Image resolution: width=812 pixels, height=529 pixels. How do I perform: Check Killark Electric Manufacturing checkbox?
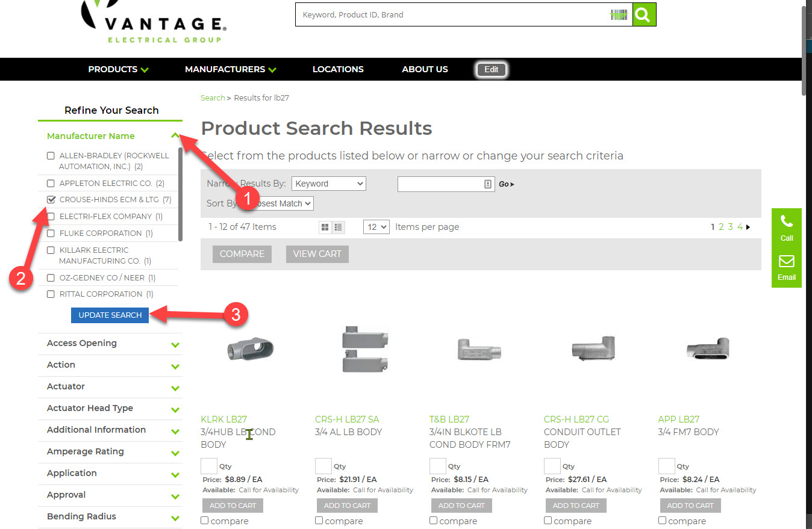point(51,250)
